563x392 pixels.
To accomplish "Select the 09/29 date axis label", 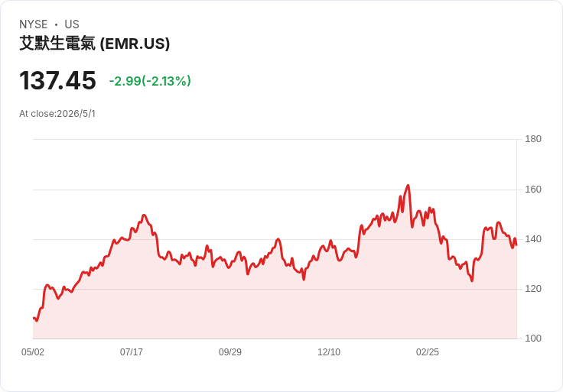I will click(230, 352).
